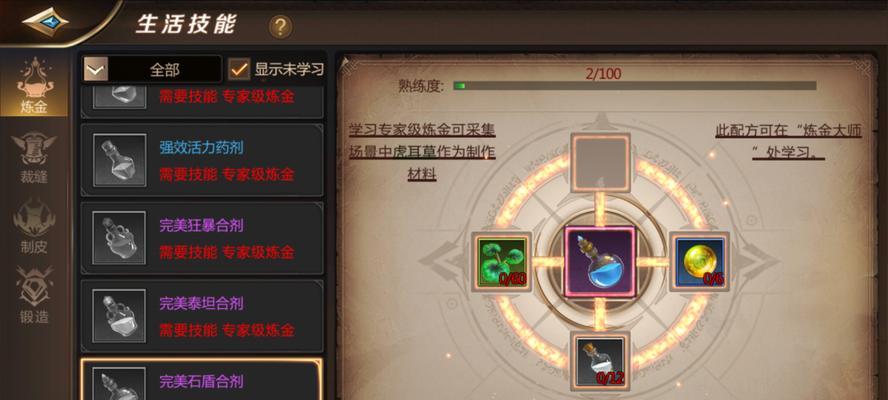Image resolution: width=888 pixels, height=400 pixels.
Task: Open the question mark help icon
Action: (280, 27)
